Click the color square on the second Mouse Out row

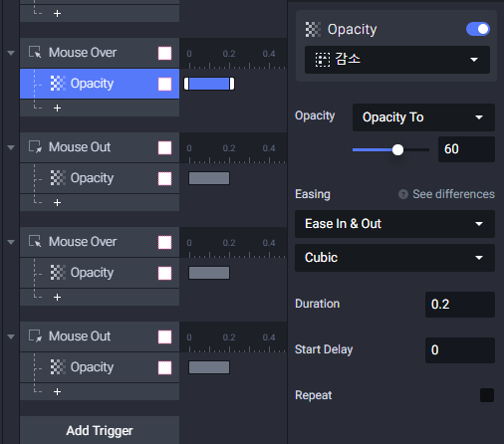164,336
